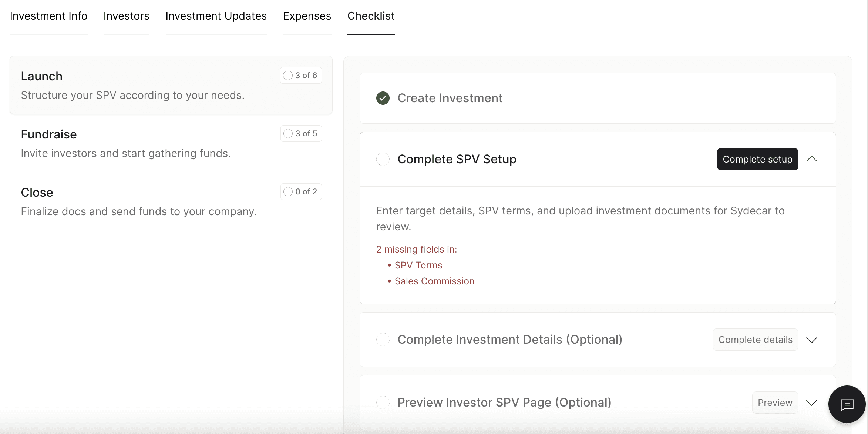The height and width of the screenshot is (434, 868).
Task: Follow the SPV Terms missing field link
Action: (418, 266)
